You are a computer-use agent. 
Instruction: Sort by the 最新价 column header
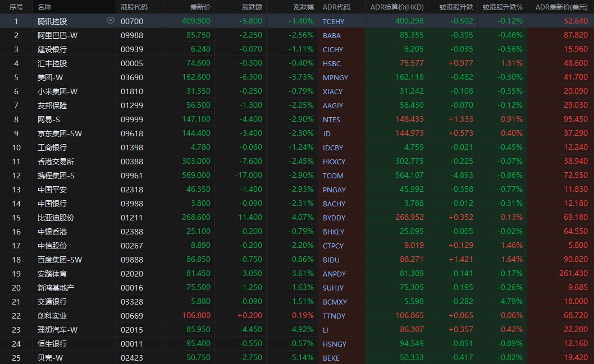[x=200, y=7]
